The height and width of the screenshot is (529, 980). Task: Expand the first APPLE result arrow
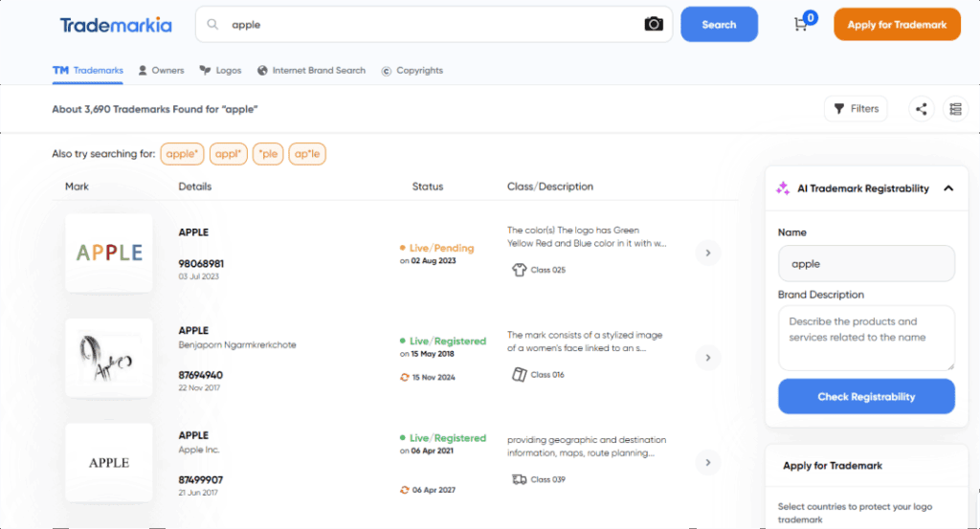click(x=707, y=253)
